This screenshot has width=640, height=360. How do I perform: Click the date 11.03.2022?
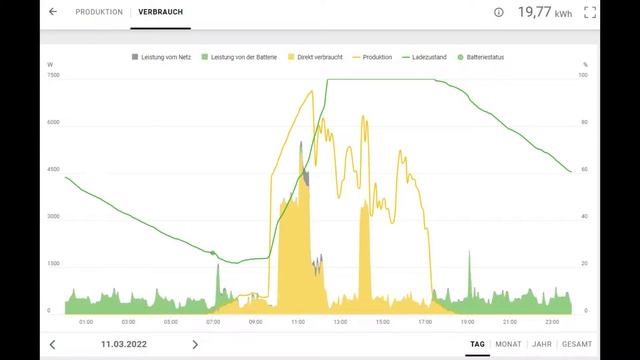[x=124, y=344]
